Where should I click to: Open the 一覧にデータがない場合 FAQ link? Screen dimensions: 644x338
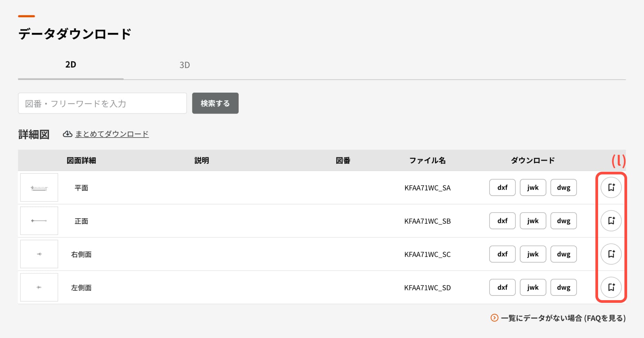click(563, 318)
